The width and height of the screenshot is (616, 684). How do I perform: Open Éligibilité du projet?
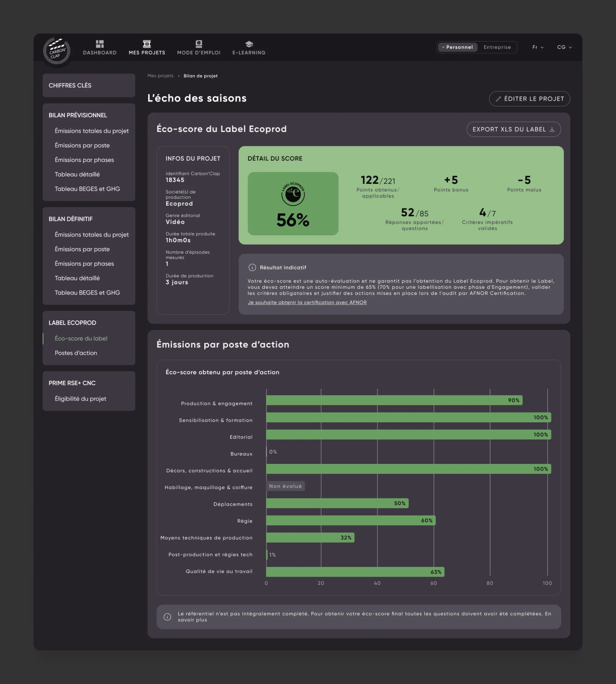tap(80, 399)
